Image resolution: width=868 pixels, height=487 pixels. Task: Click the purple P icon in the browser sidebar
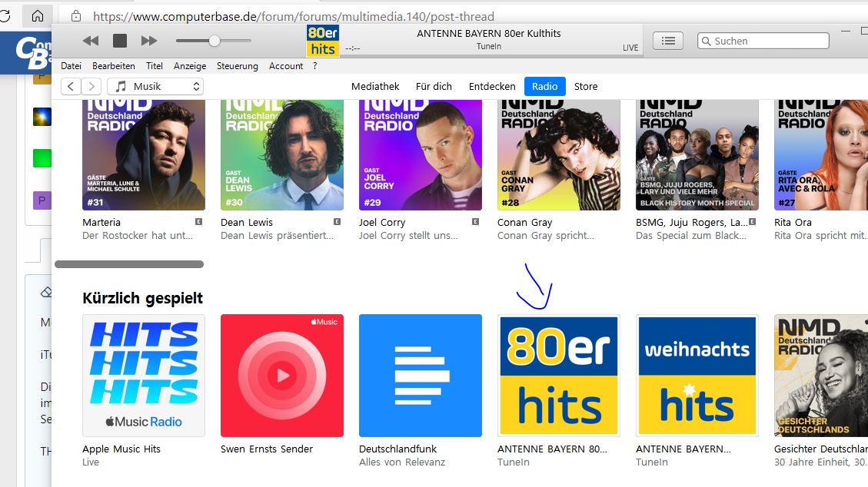(x=42, y=200)
